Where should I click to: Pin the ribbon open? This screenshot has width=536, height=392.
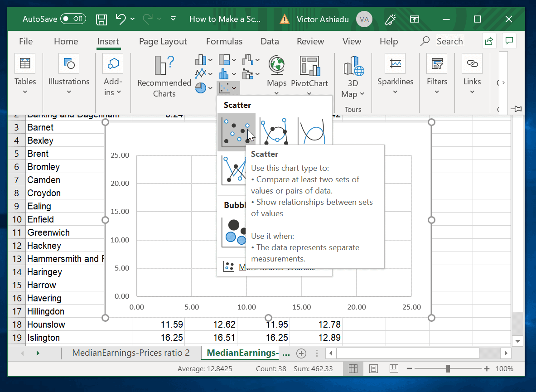tap(517, 109)
